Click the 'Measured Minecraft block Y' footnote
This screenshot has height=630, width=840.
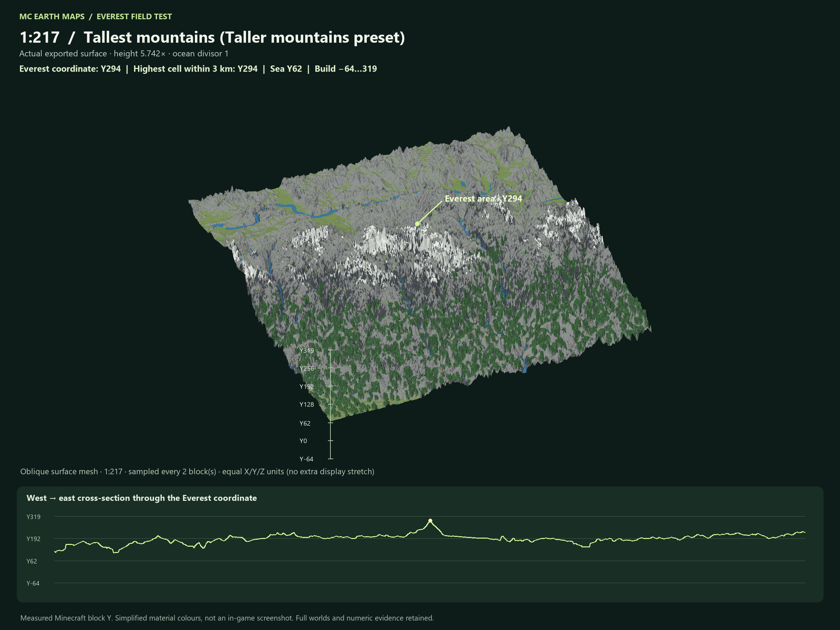tap(227, 618)
